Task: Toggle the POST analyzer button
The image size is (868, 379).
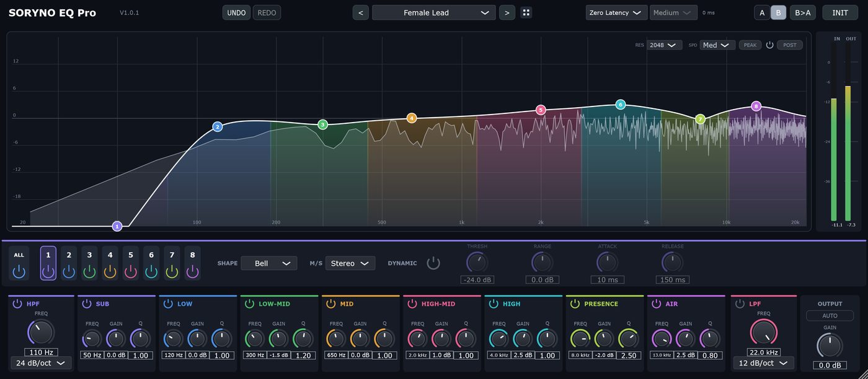Action: tap(790, 45)
